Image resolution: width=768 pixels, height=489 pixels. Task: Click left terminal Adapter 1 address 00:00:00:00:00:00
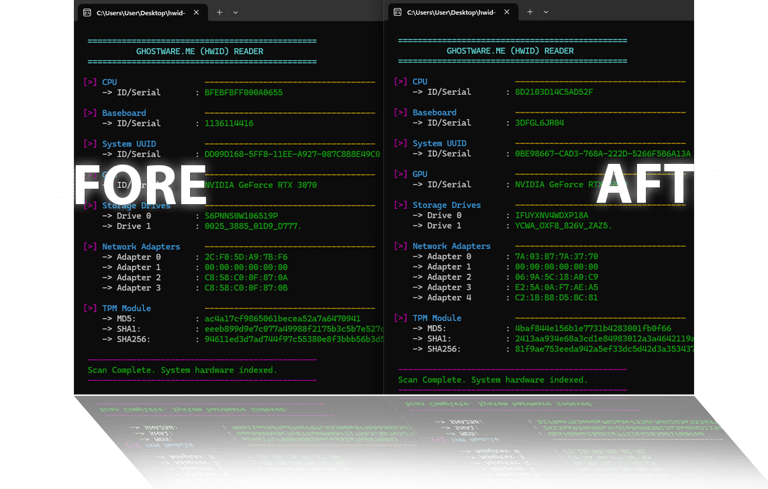[246, 267]
